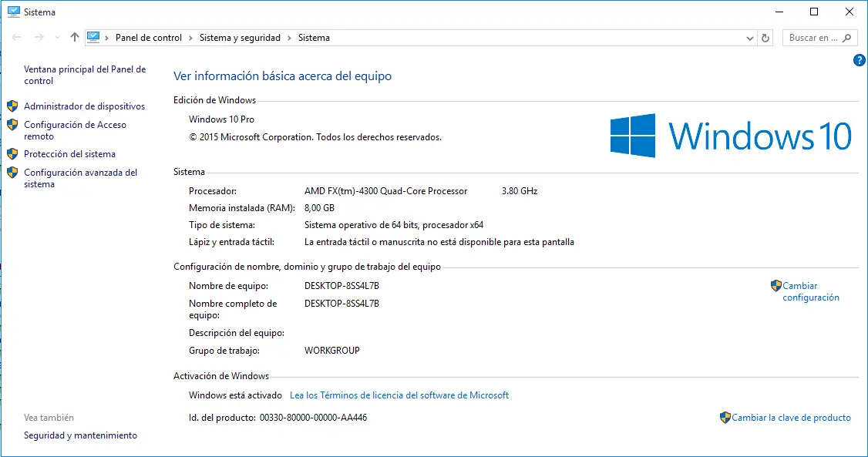Click the search magnifier icon

pos(847,38)
